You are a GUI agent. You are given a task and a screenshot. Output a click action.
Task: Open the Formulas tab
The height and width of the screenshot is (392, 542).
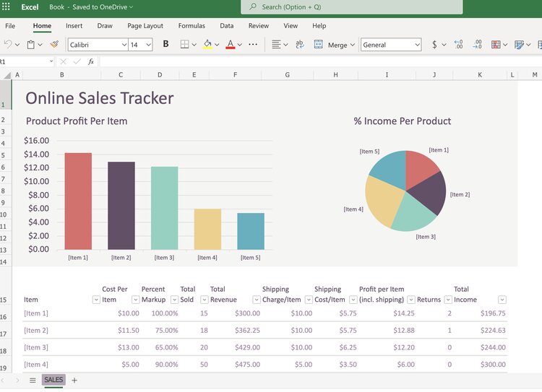tap(192, 26)
